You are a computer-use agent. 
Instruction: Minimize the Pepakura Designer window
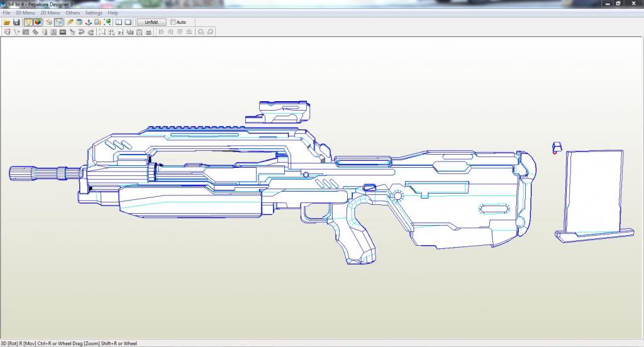[608, 4]
